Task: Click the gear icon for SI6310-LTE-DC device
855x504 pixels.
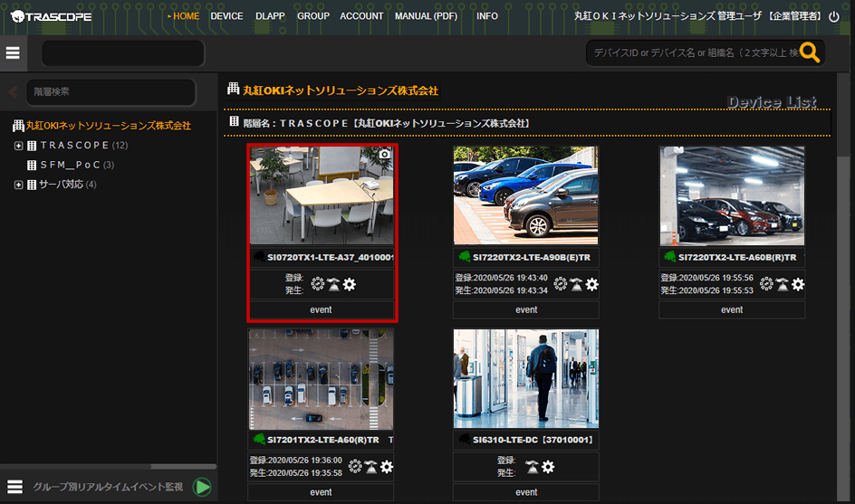Action: click(x=548, y=467)
